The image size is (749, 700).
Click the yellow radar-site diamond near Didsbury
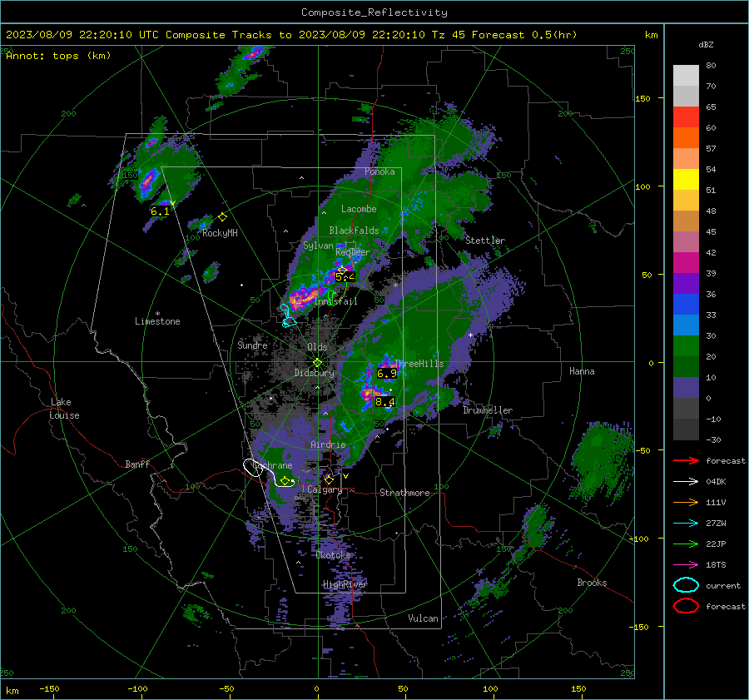point(317,363)
